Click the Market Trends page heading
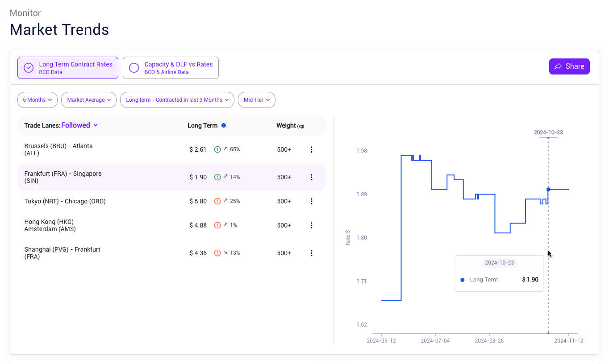The height and width of the screenshot is (364, 609). click(59, 29)
